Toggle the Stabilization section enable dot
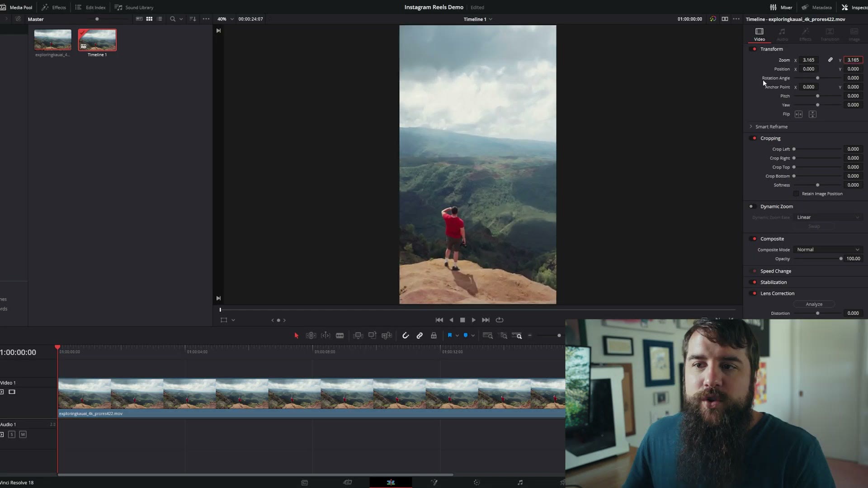 click(x=754, y=282)
